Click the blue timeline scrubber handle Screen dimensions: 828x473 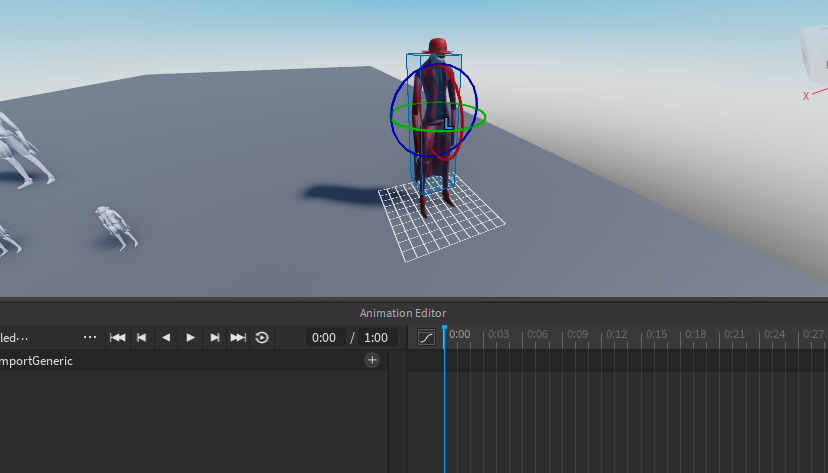click(444, 329)
